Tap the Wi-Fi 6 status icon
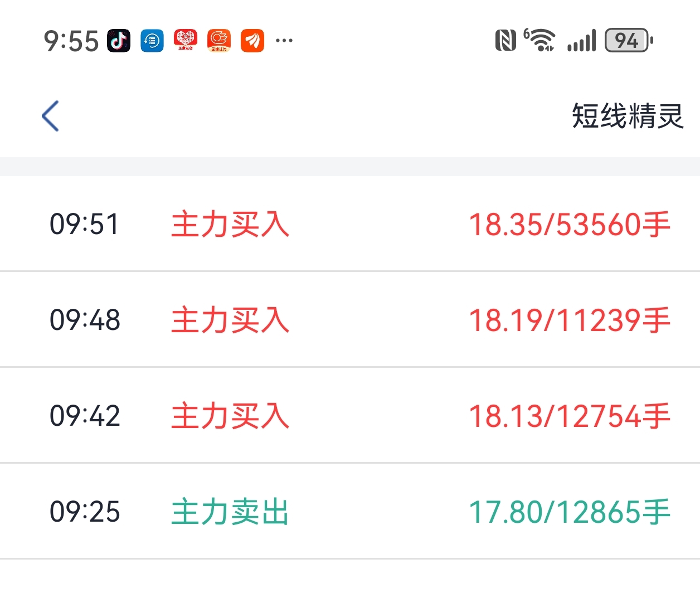 539,40
